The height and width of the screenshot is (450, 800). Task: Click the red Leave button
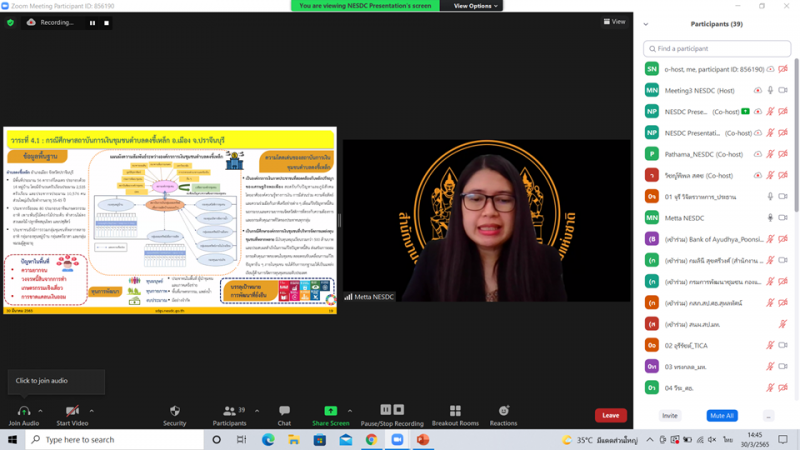click(x=611, y=415)
